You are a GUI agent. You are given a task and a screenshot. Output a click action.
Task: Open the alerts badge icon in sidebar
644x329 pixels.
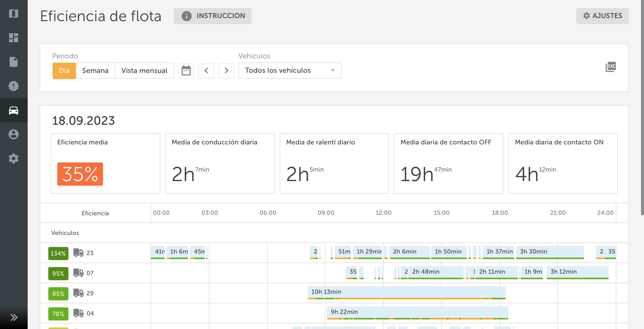(x=14, y=86)
